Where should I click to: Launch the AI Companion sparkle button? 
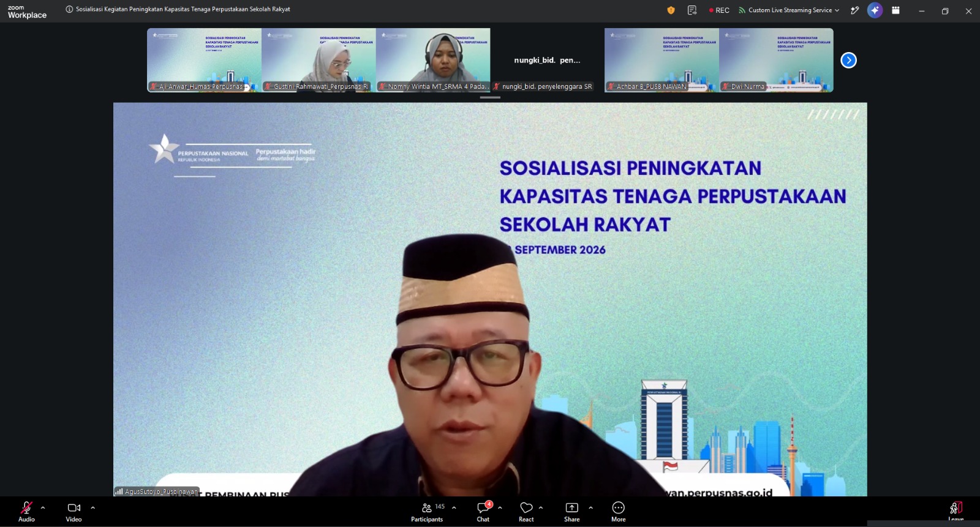pyautogui.click(x=875, y=10)
